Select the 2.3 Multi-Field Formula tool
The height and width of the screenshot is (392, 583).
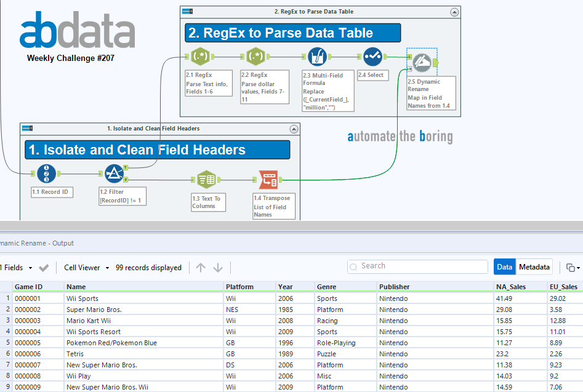[x=318, y=57]
